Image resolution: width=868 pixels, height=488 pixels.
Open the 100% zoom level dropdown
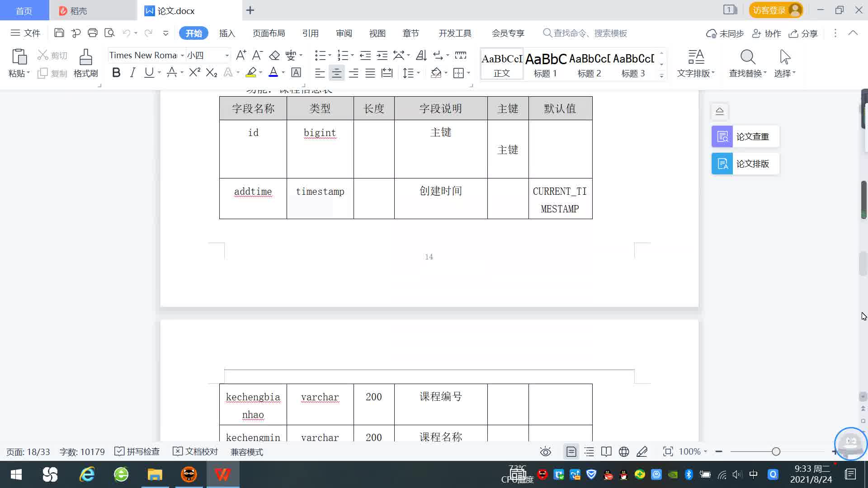(x=693, y=451)
